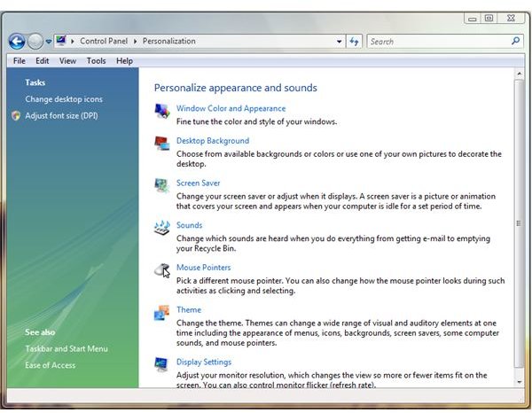Click the Sounds speaker icon
The width and height of the screenshot is (532, 413).
(162, 228)
